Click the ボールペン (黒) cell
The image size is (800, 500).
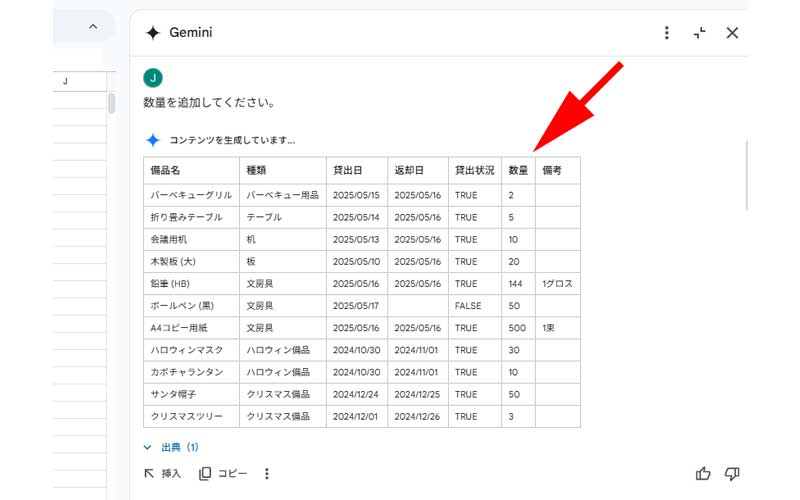191,306
